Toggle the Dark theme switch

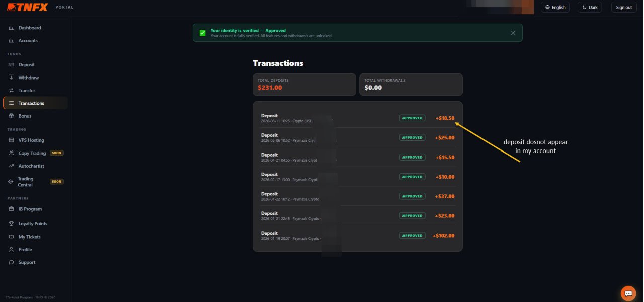590,7
